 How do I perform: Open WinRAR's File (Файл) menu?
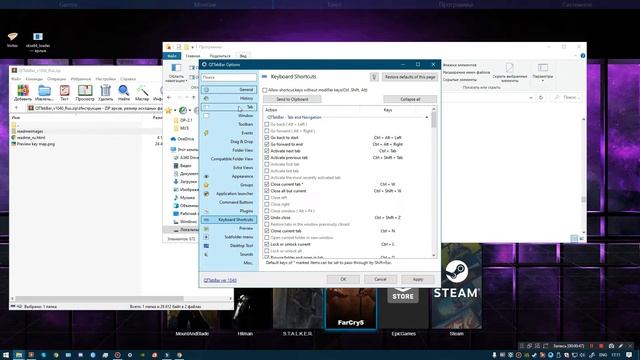(x=16, y=79)
